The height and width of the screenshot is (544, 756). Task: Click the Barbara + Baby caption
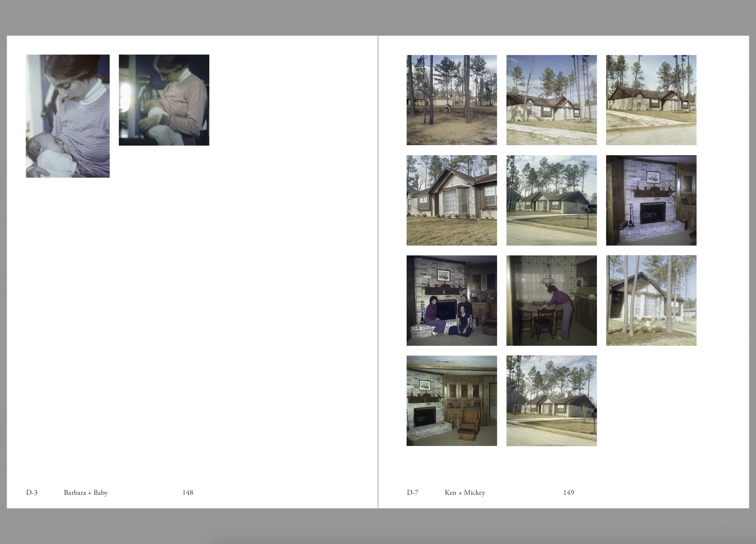pos(86,493)
